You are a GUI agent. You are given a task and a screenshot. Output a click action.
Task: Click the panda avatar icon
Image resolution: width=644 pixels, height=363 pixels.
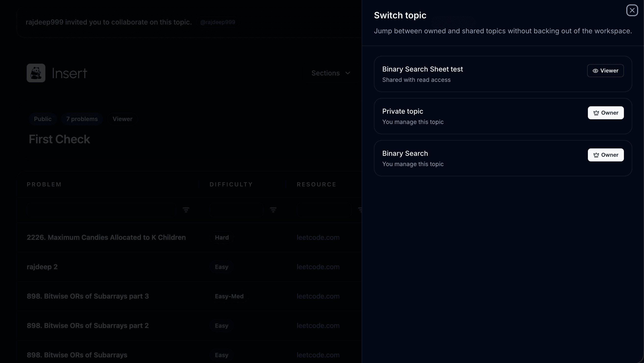(36, 73)
